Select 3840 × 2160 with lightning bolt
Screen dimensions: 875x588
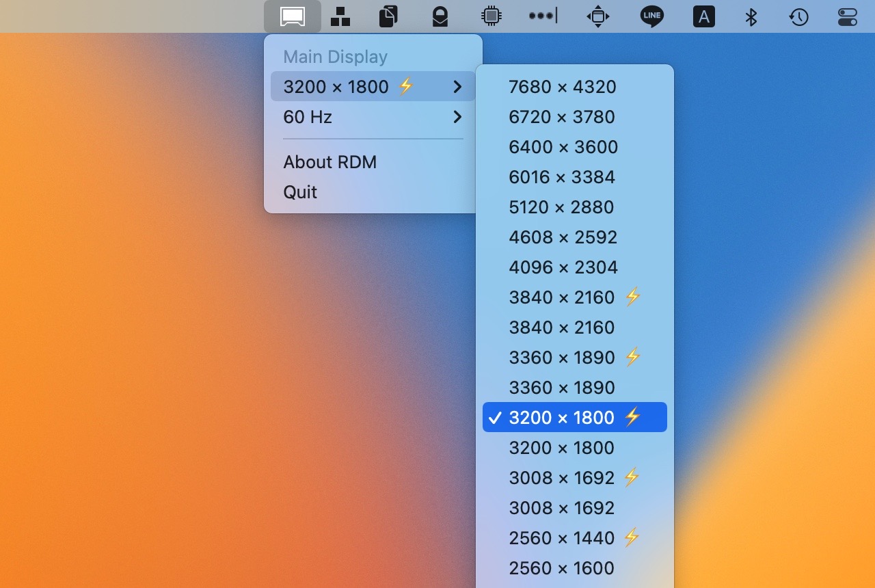click(x=575, y=297)
